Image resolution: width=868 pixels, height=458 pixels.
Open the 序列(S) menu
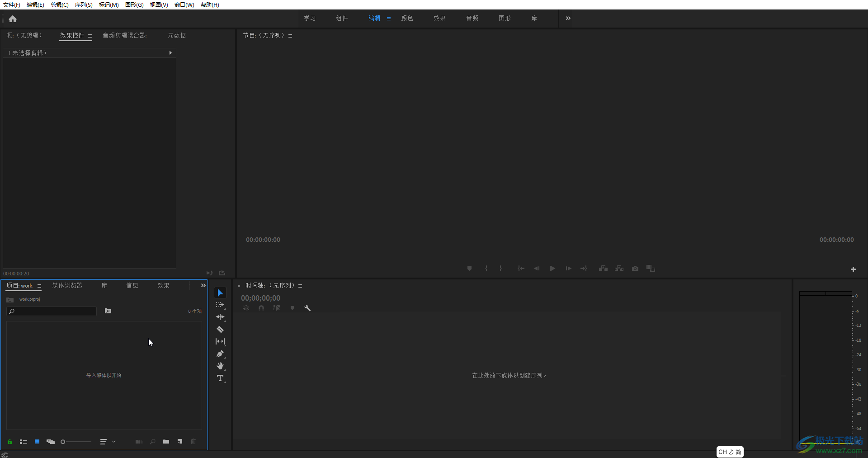pos(84,5)
